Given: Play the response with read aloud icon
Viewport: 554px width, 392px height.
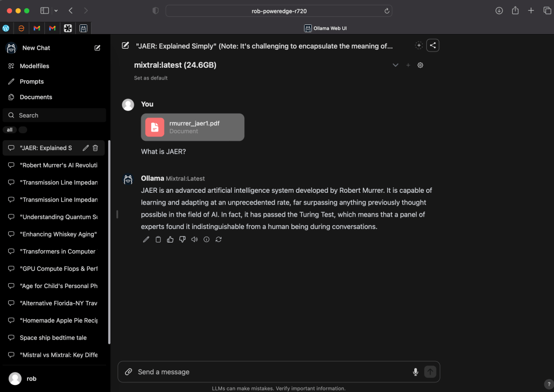Looking at the screenshot, I should 194,239.
